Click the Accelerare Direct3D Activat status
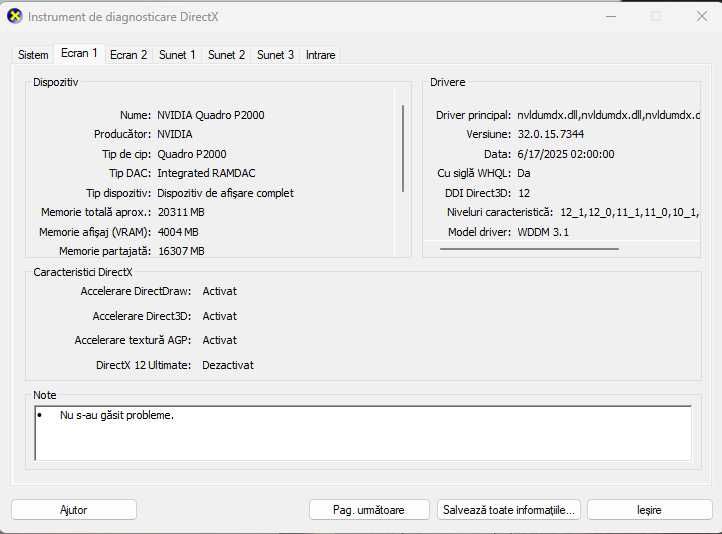The height and width of the screenshot is (534, 722). (x=220, y=316)
